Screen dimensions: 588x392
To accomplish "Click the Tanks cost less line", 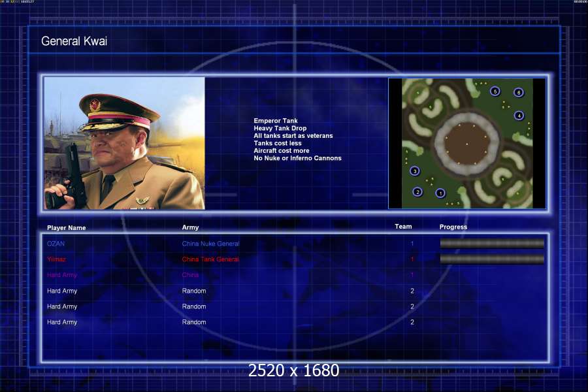I will coord(278,143).
